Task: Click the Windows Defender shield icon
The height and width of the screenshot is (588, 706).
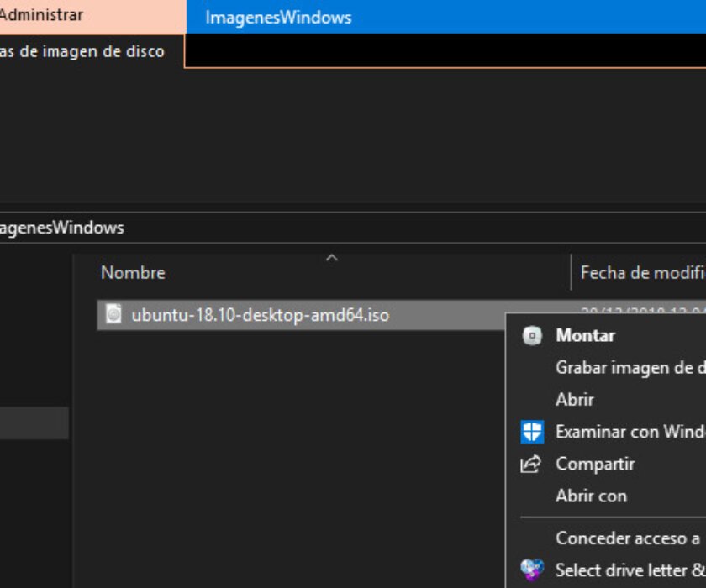Action: point(532,432)
